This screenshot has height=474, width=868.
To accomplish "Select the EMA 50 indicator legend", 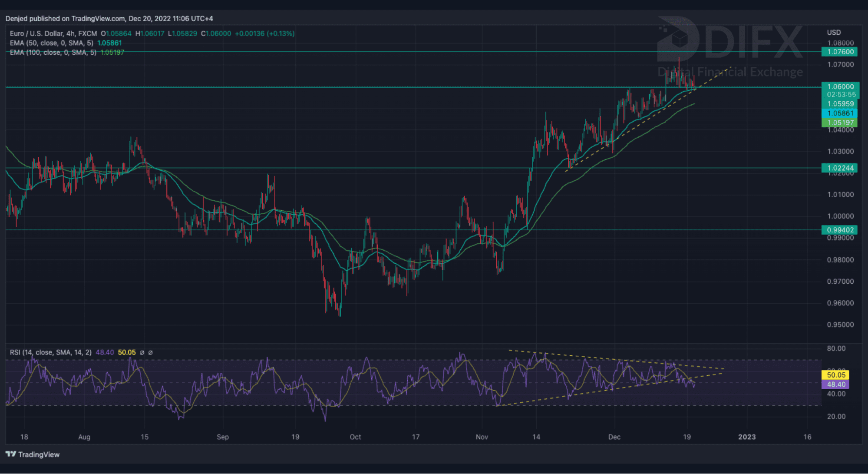I will tap(51, 43).
